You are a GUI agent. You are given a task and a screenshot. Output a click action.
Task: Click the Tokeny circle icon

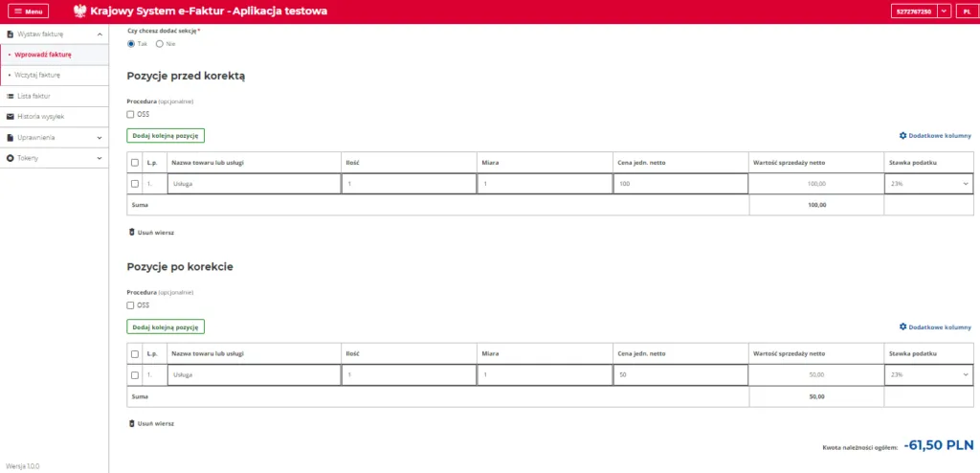10,158
